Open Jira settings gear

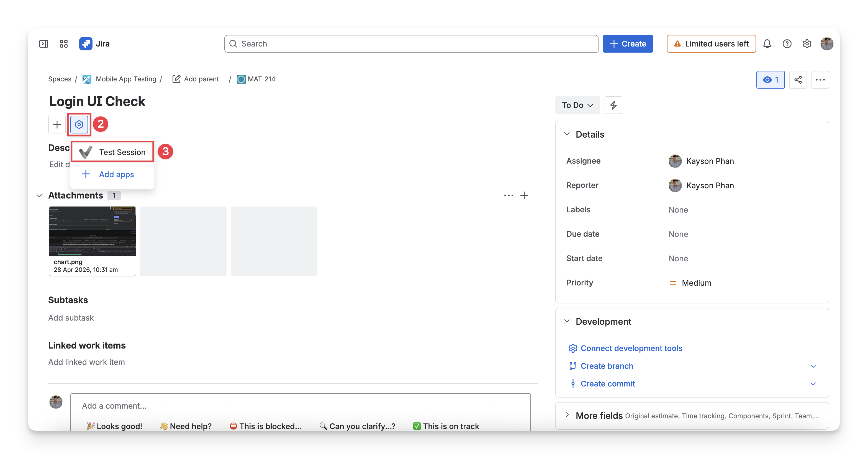tap(807, 44)
